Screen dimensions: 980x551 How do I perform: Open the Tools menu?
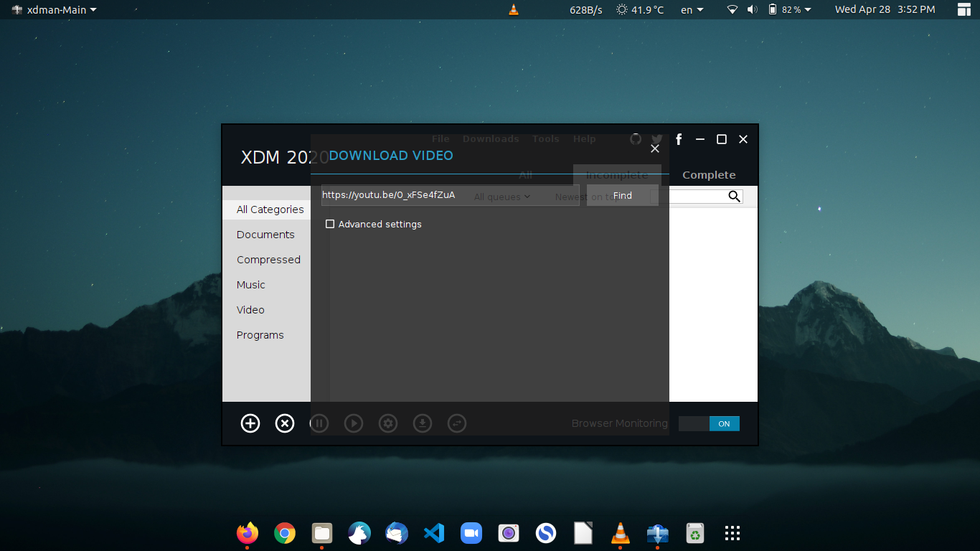[x=545, y=138]
